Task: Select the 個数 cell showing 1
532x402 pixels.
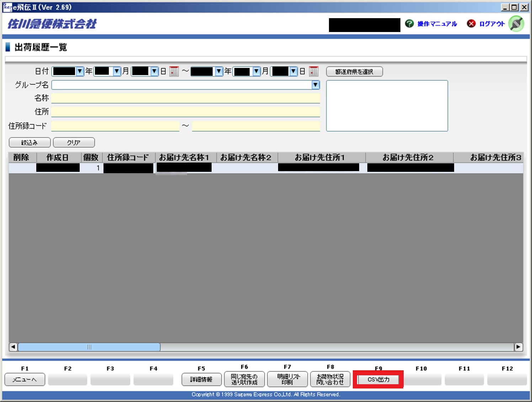Action: coord(91,168)
